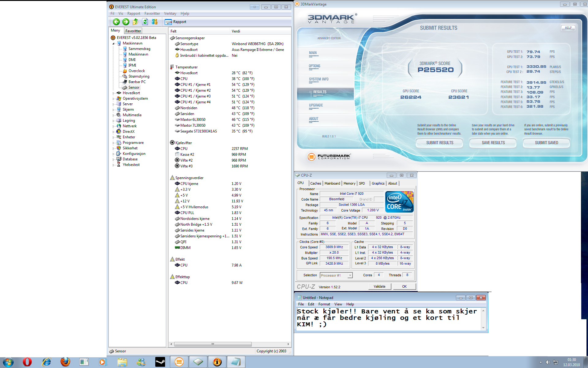Click the Windows Start orb

(8, 362)
